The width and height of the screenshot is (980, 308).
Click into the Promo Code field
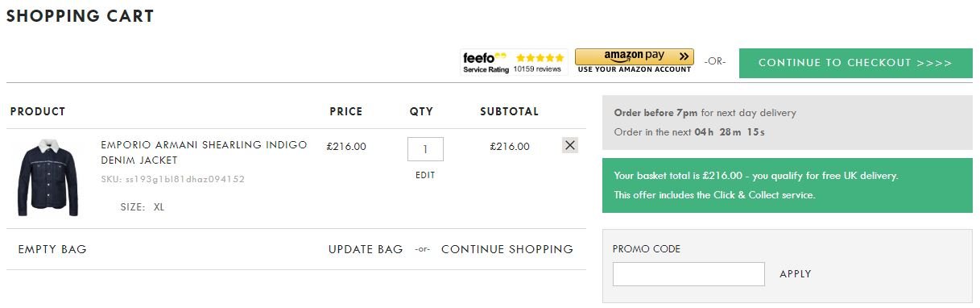click(x=688, y=274)
